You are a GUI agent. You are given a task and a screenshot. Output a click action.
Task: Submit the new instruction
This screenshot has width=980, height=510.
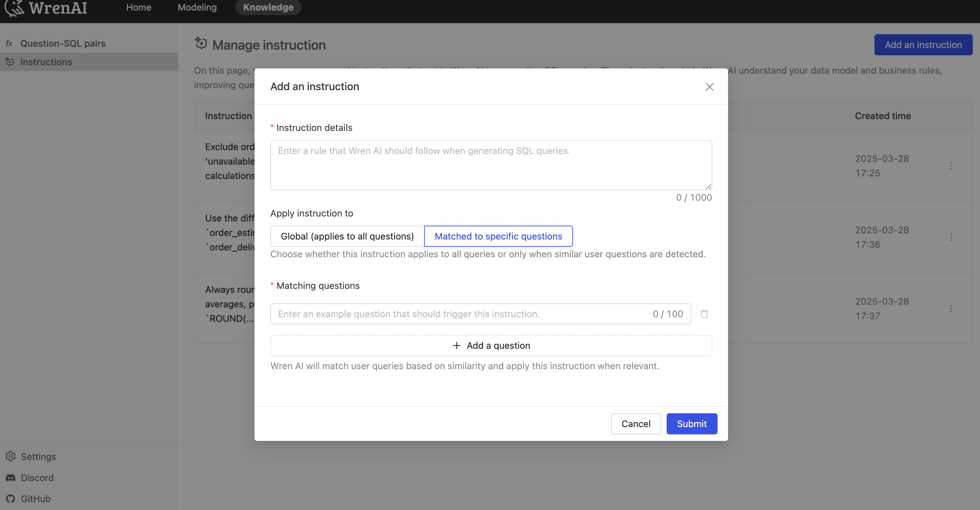(x=692, y=423)
